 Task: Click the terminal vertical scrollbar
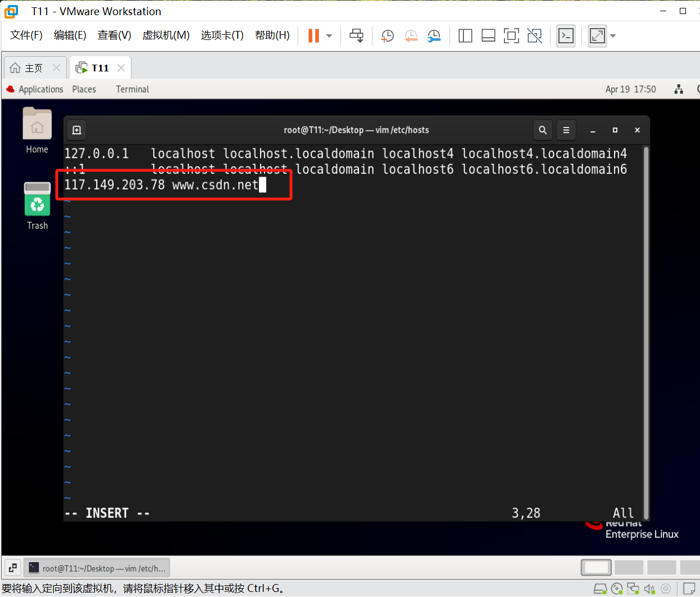click(646, 333)
